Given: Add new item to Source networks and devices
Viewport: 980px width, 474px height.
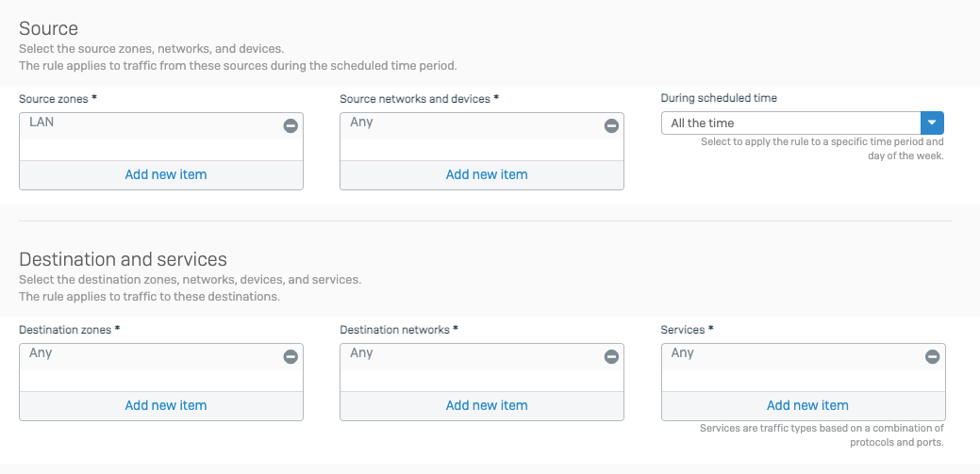Looking at the screenshot, I should [x=482, y=175].
